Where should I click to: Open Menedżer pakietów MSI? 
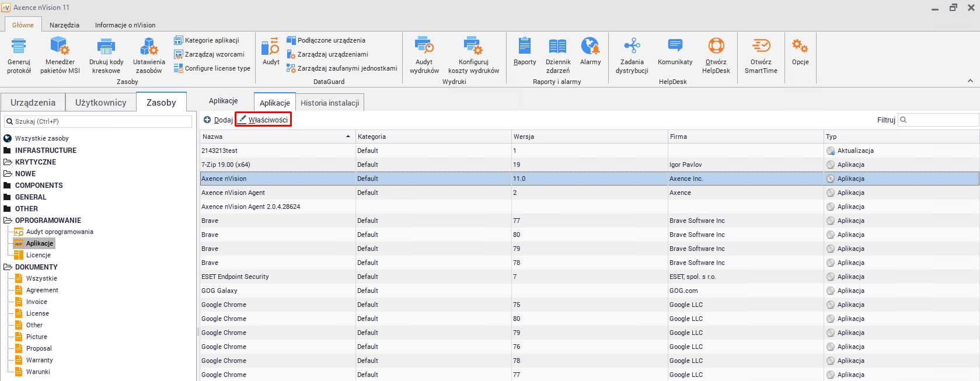(60, 47)
